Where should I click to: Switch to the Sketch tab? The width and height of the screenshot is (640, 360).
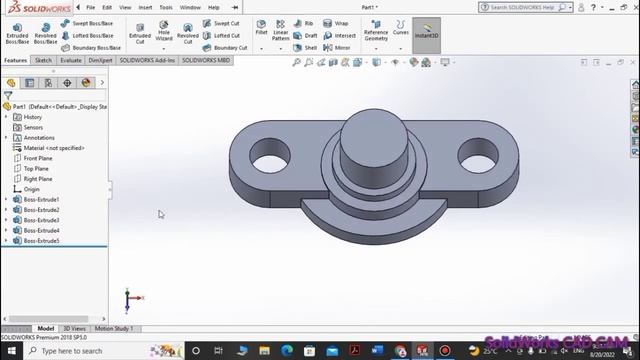point(43,60)
